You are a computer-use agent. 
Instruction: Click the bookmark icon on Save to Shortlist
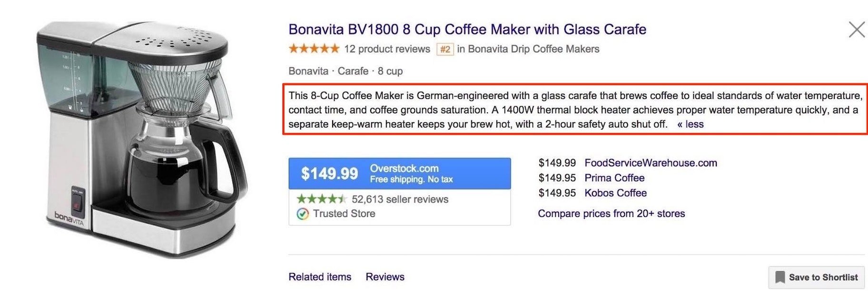point(780,277)
